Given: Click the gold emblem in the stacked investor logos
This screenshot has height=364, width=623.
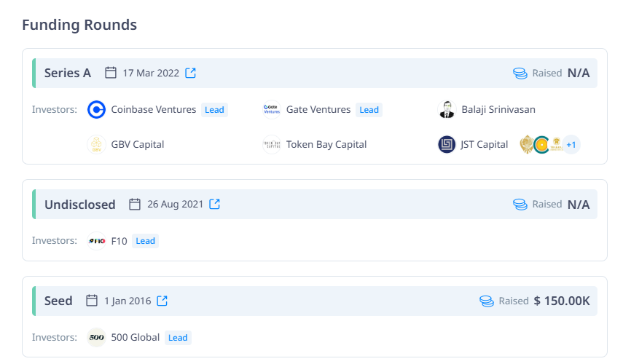Looking at the screenshot, I should (526, 144).
